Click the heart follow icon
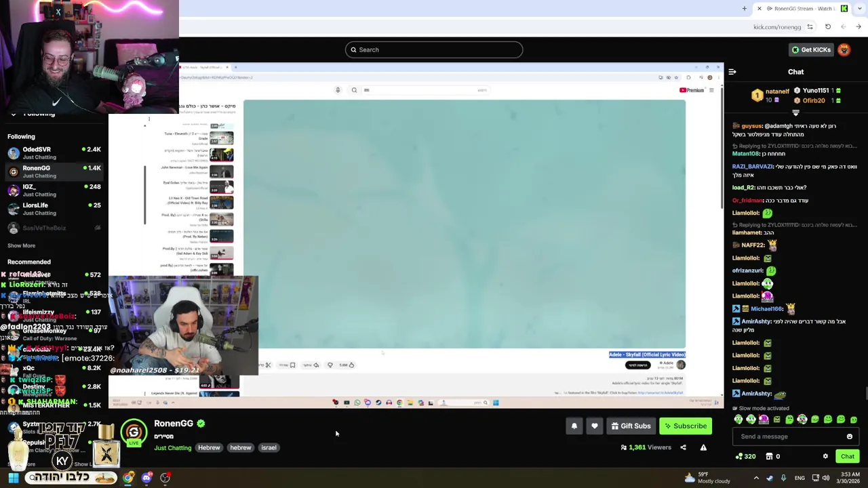 coord(595,426)
